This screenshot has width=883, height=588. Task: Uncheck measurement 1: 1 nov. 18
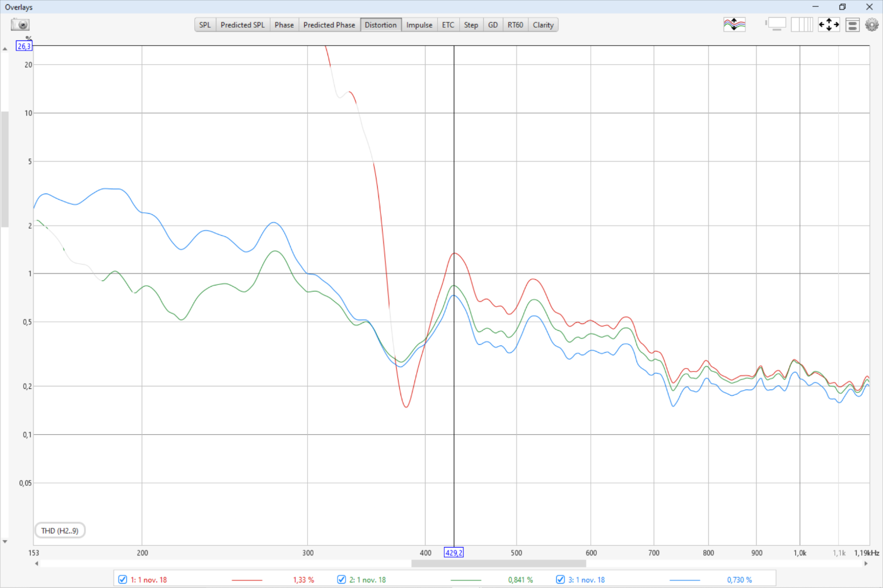123,579
